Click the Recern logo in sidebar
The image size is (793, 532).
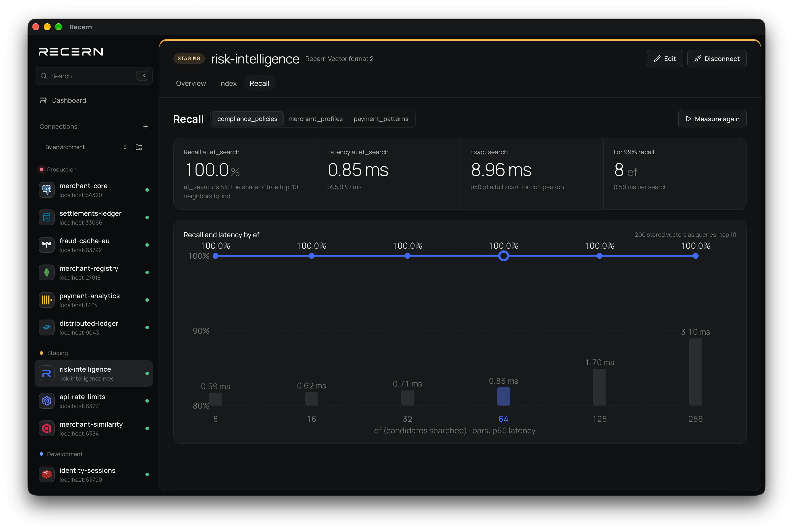pyautogui.click(x=71, y=52)
